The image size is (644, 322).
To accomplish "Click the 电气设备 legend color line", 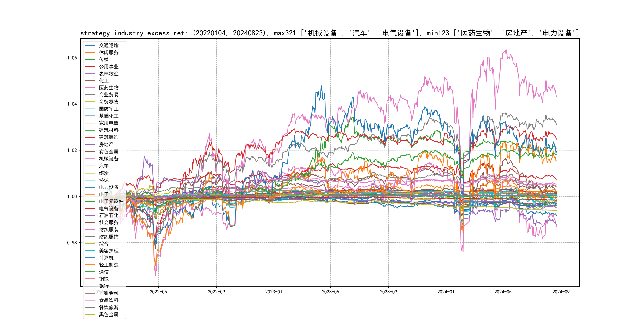I will pyautogui.click(x=90, y=209).
